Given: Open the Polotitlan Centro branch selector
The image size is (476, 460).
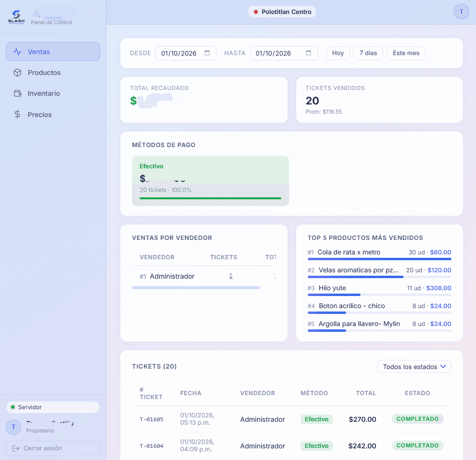Looking at the screenshot, I should click(x=282, y=12).
